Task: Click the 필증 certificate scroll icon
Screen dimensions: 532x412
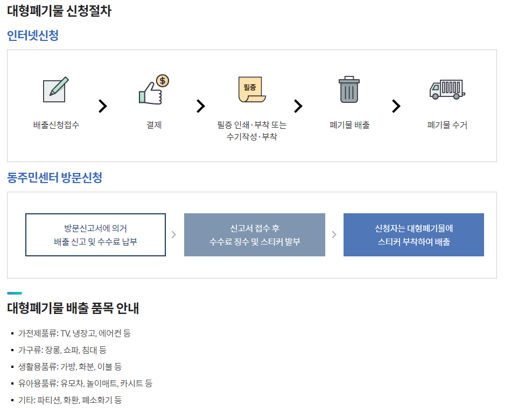Action: 252,89
